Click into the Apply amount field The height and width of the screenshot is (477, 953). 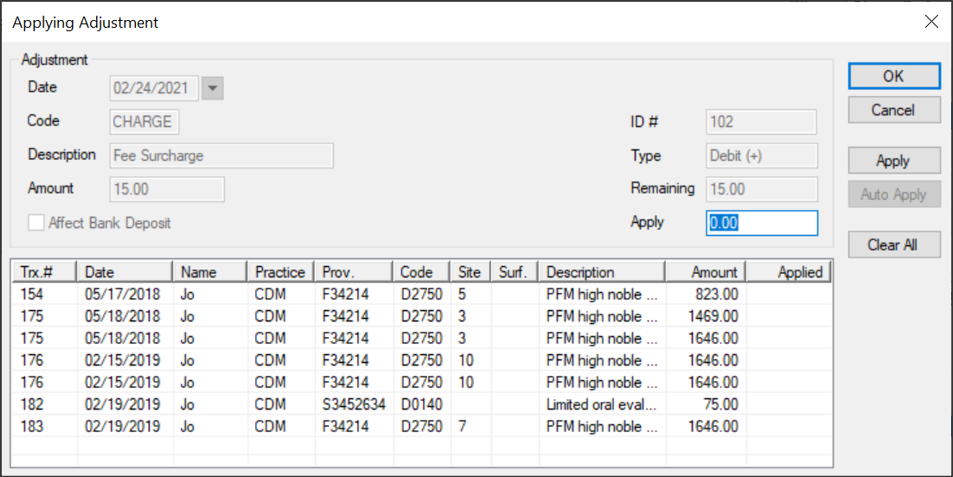point(761,223)
